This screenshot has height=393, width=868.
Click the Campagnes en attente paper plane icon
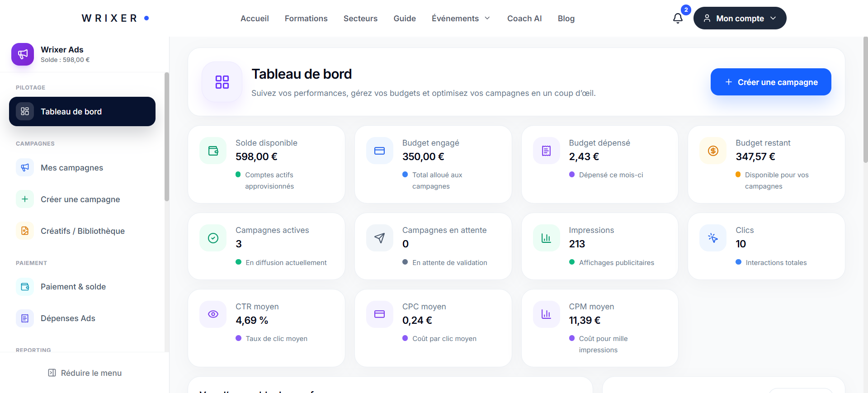pos(380,238)
